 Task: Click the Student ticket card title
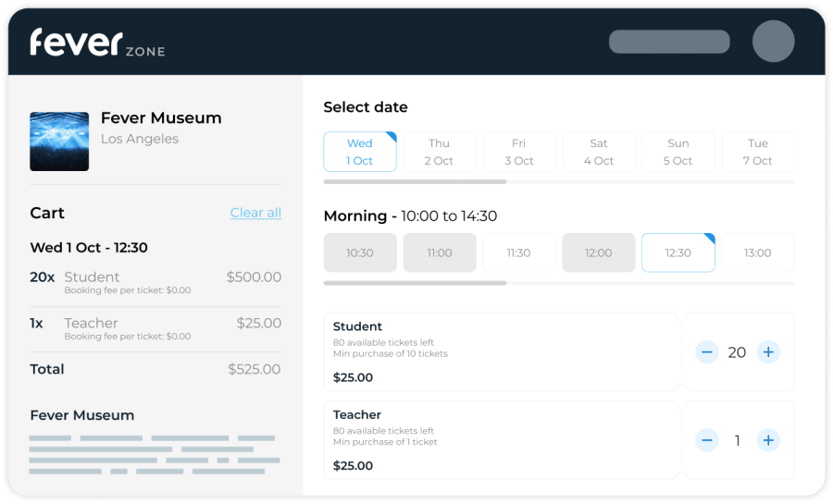click(357, 326)
